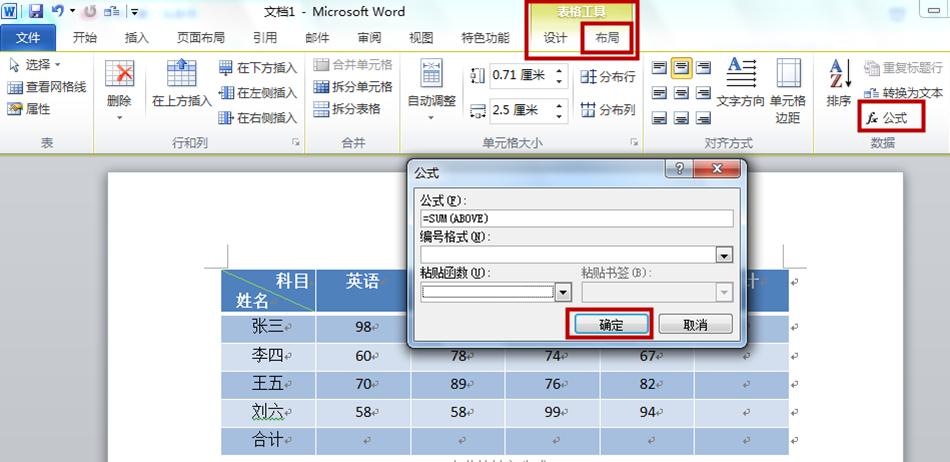The height and width of the screenshot is (462, 950).
Task: Select align bottom left icon
Action: 659,117
